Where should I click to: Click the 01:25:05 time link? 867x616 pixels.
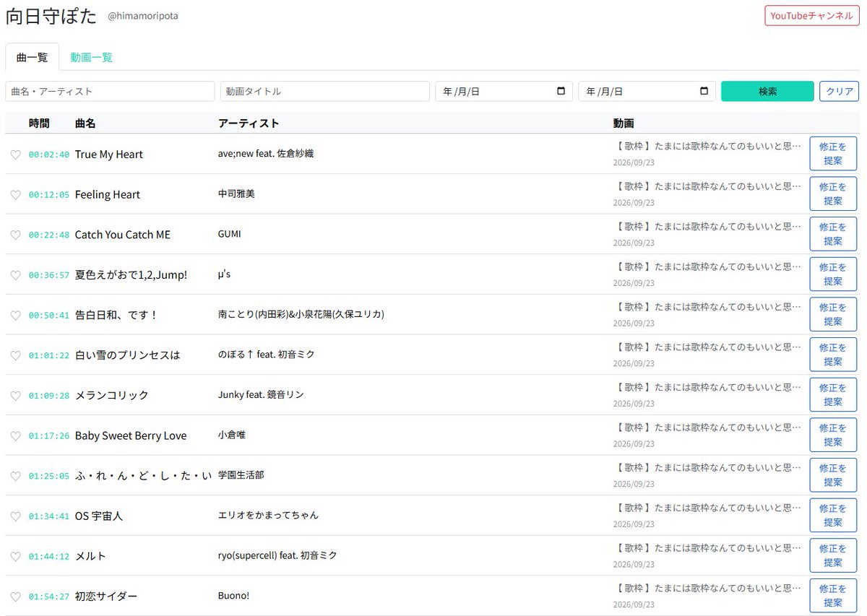(49, 476)
